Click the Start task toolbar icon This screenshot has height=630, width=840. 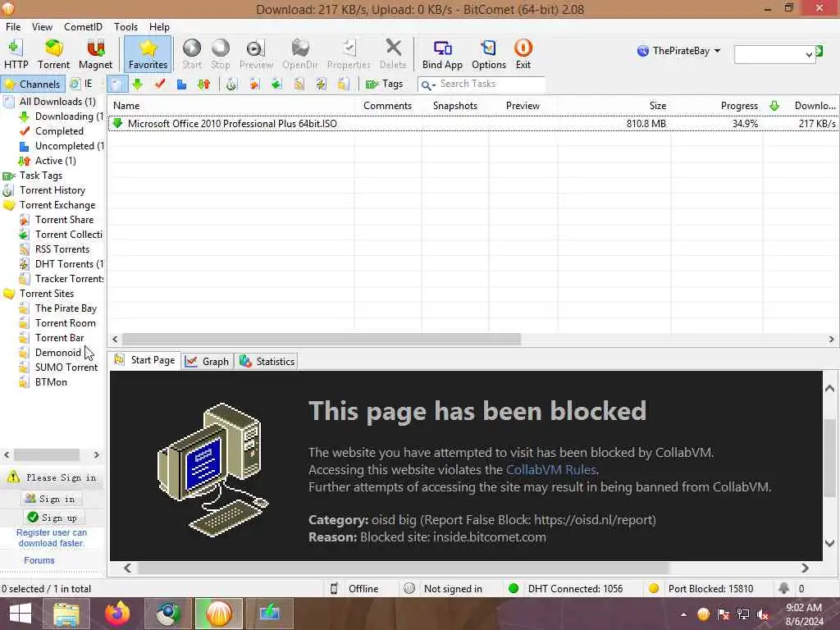[x=192, y=54]
